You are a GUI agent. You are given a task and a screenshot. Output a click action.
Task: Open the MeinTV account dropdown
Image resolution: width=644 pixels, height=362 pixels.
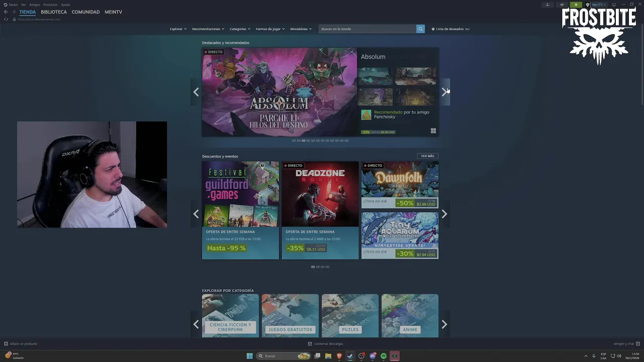coord(599,5)
